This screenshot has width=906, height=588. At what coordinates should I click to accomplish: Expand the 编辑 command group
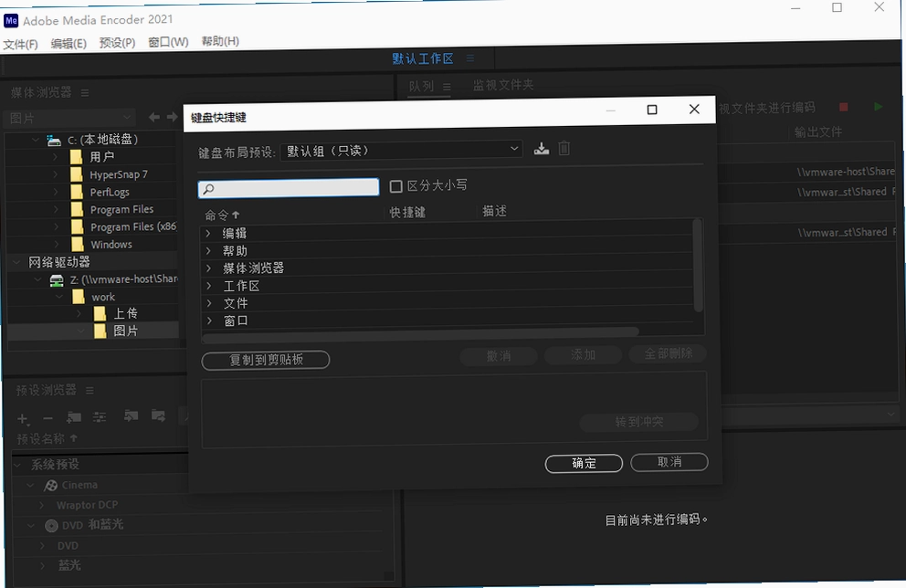(208, 234)
